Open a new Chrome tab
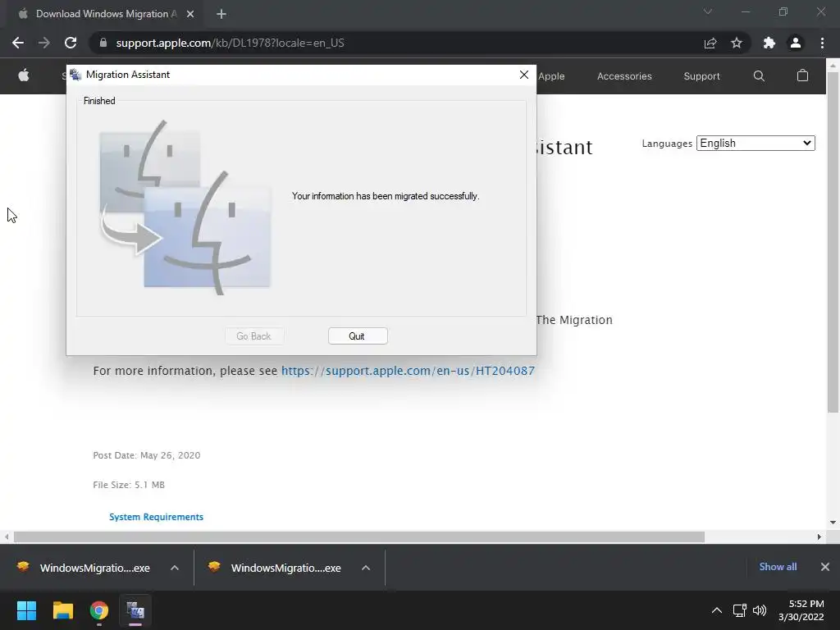Screen dimensions: 840x630 click(221, 14)
